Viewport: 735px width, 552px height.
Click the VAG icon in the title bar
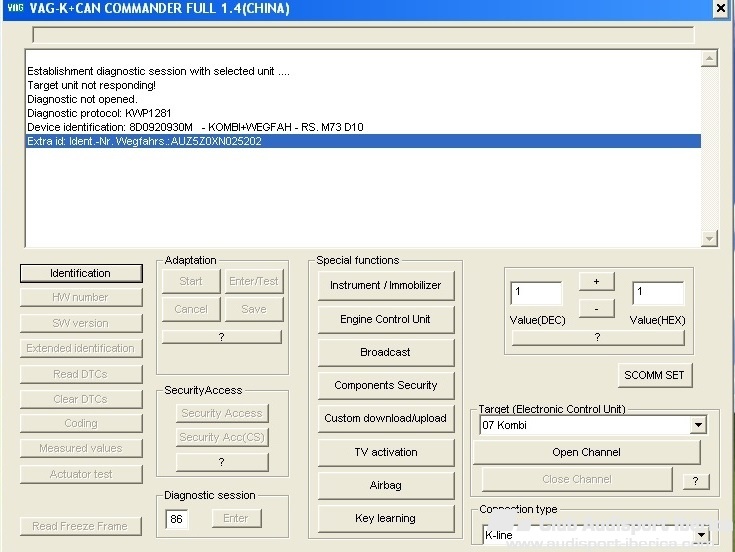(15, 7)
